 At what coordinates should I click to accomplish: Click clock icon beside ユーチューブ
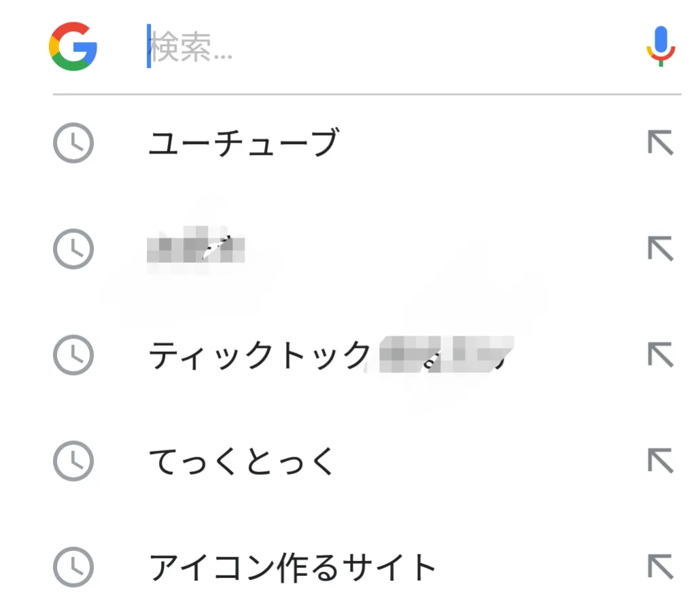(x=73, y=144)
